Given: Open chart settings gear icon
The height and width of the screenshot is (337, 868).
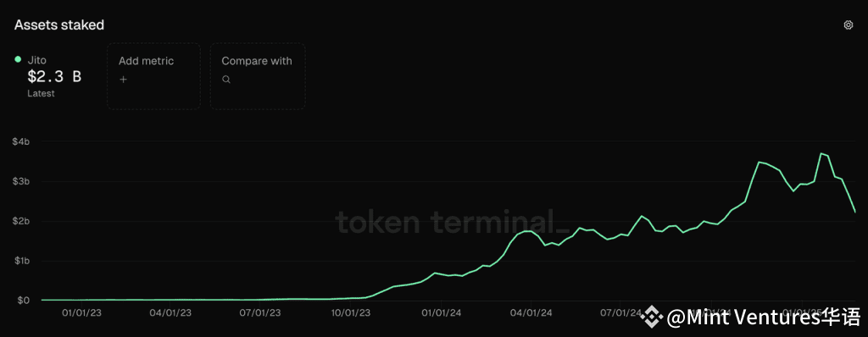Looking at the screenshot, I should (848, 25).
